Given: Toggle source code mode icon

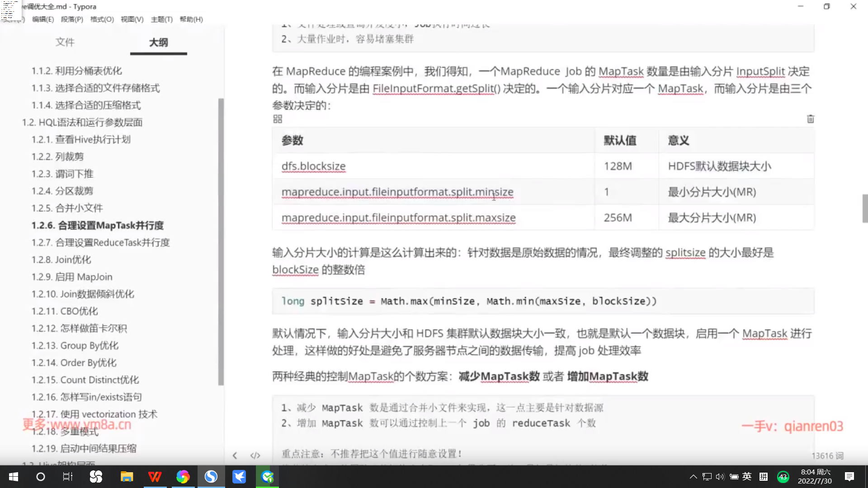Looking at the screenshot, I should [x=255, y=455].
